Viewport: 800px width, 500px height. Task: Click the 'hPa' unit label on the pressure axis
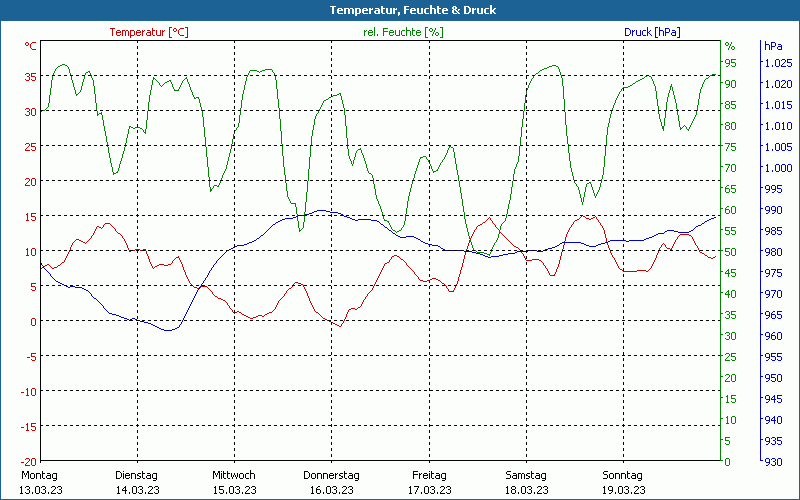coord(773,46)
